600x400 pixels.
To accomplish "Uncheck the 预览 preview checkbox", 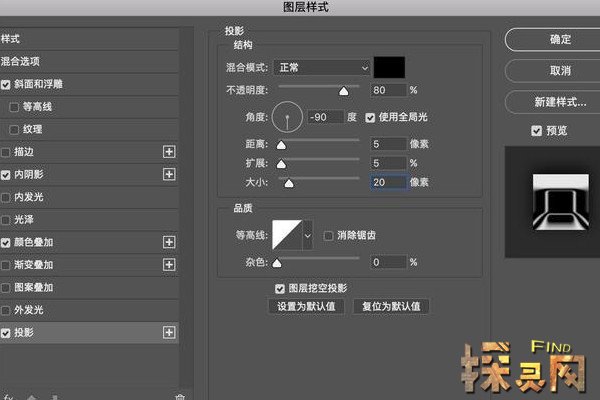I will pos(537,130).
